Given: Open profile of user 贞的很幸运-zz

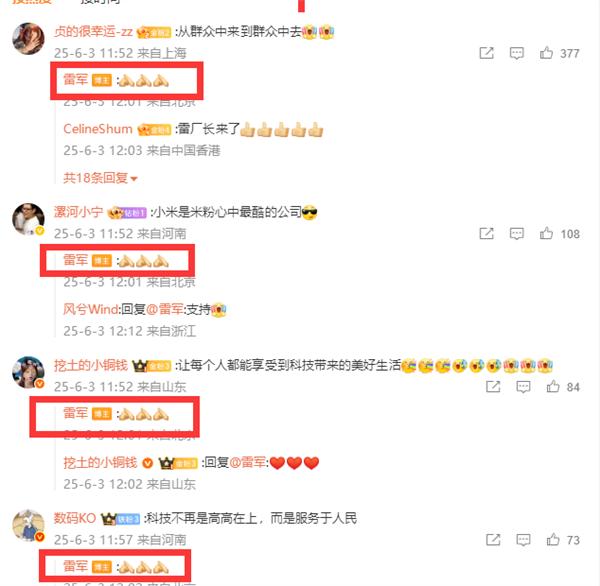Looking at the screenshot, I should point(93,31).
